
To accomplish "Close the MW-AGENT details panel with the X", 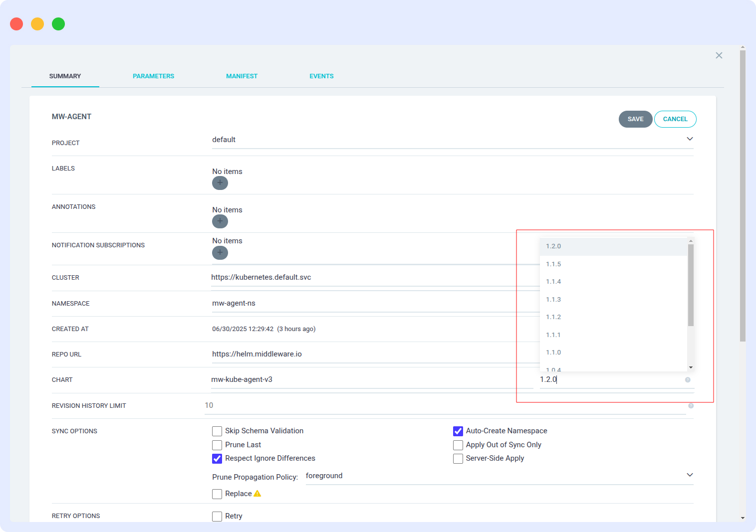I will click(719, 55).
